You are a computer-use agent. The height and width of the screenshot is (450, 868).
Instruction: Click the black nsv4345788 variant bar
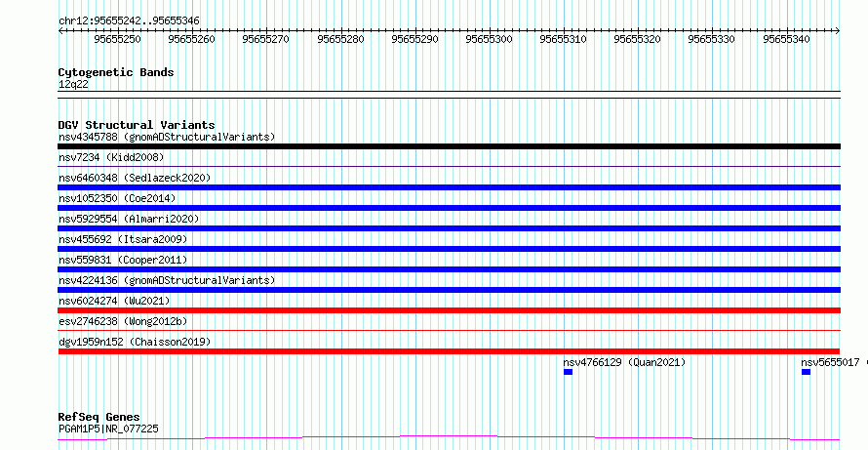tap(449, 146)
